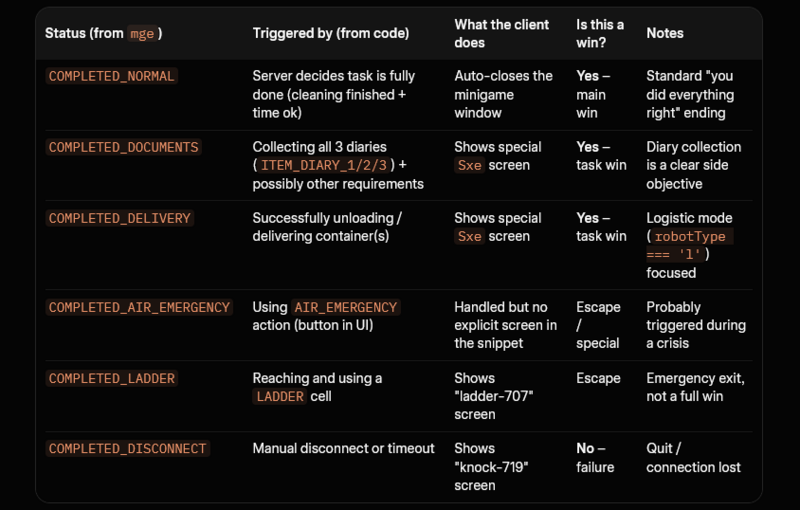Image resolution: width=800 pixels, height=510 pixels.
Task: Select the "Manual disconnect or timeout" cell
Action: click(343, 448)
